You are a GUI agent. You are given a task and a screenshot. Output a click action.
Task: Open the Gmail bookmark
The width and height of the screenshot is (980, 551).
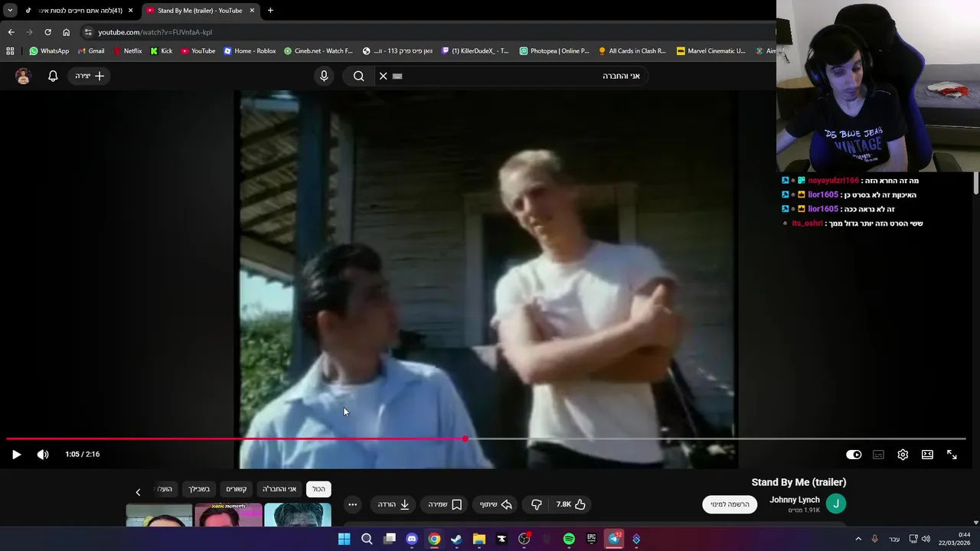[91, 51]
